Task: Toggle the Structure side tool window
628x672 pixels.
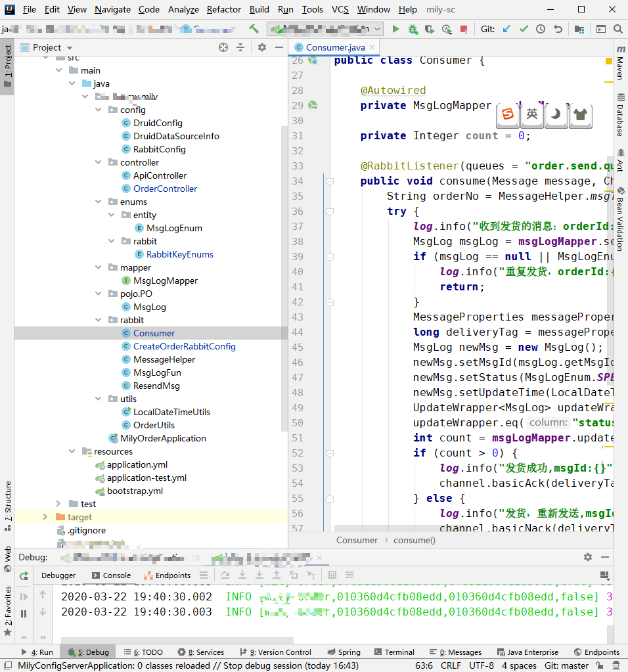Action: tap(8, 506)
